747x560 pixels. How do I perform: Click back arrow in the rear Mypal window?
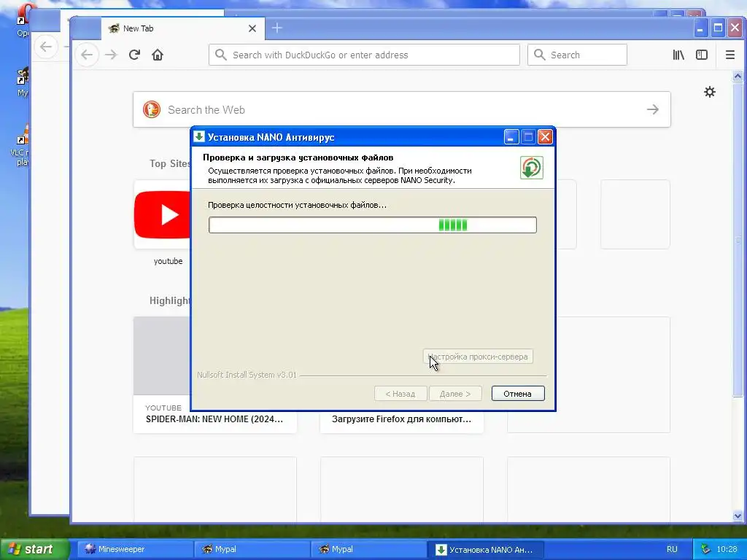tap(46, 47)
